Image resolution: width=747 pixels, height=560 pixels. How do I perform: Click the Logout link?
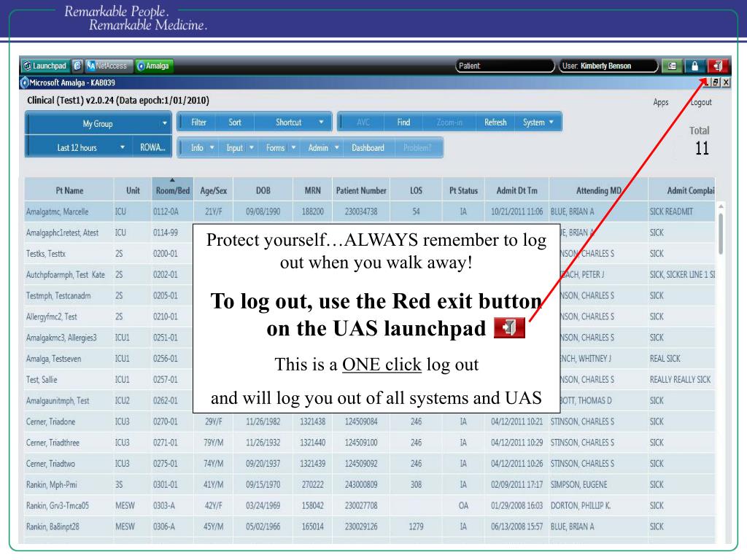(x=701, y=102)
